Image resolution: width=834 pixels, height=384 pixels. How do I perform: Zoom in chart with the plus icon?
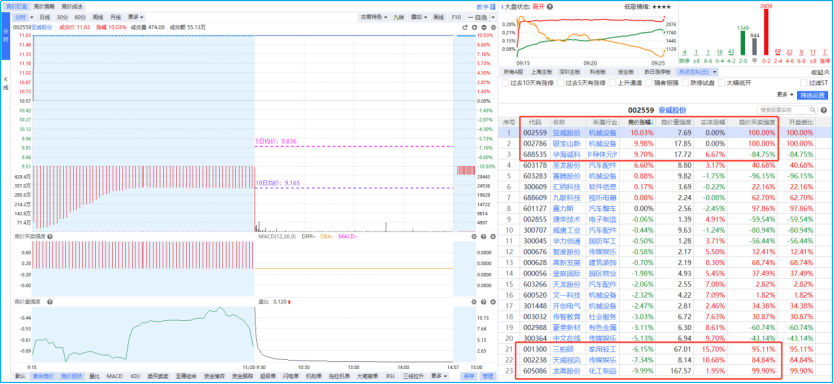[474, 27]
